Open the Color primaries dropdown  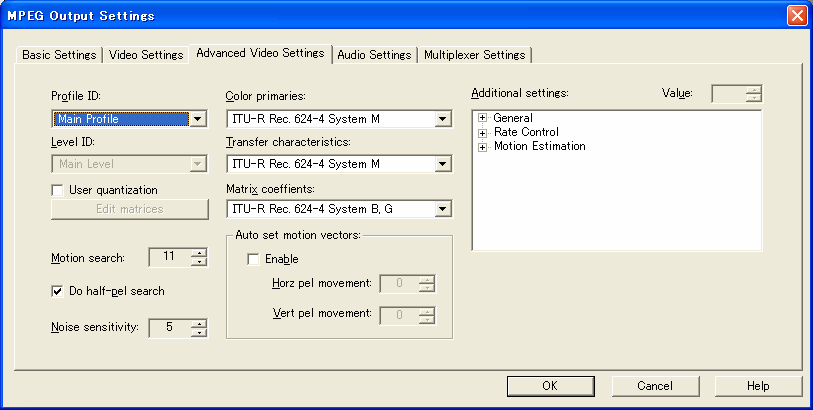coord(443,120)
